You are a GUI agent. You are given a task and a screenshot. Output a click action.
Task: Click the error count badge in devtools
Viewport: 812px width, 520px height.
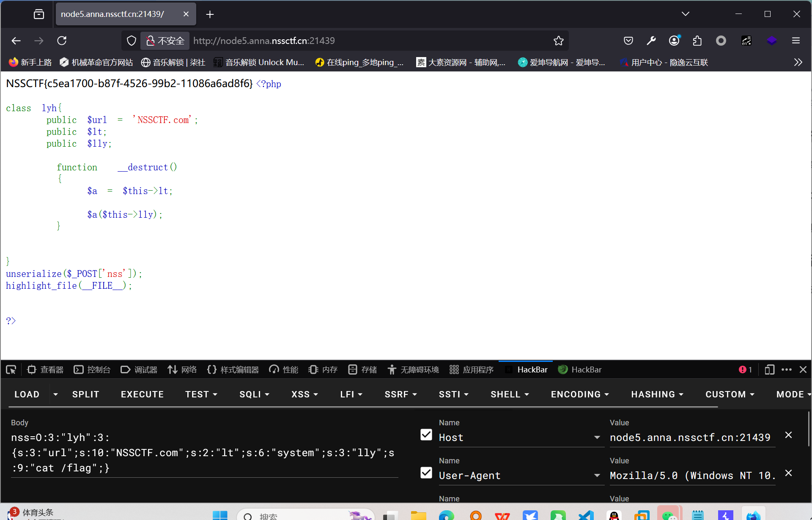(745, 370)
